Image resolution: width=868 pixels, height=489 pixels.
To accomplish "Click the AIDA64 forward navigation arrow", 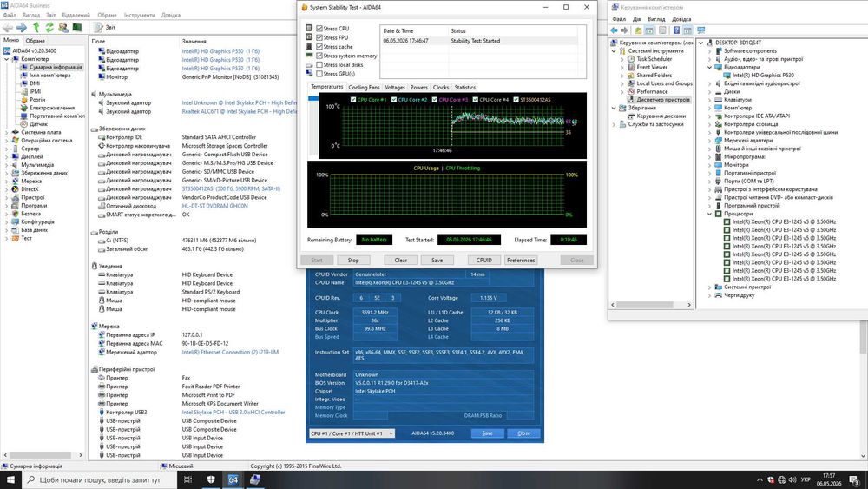I will point(22,27).
